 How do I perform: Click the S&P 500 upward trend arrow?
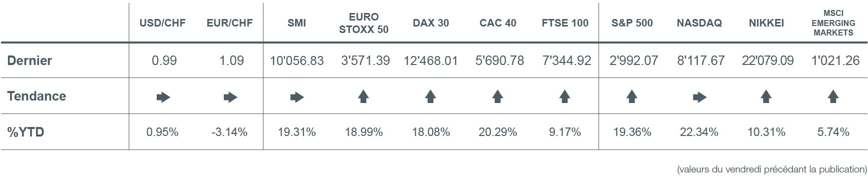pos(632,96)
